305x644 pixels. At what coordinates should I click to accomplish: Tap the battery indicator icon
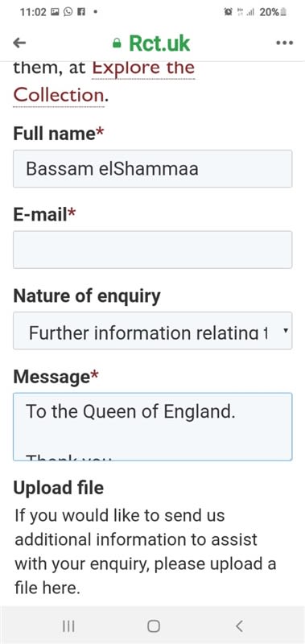tap(282, 12)
